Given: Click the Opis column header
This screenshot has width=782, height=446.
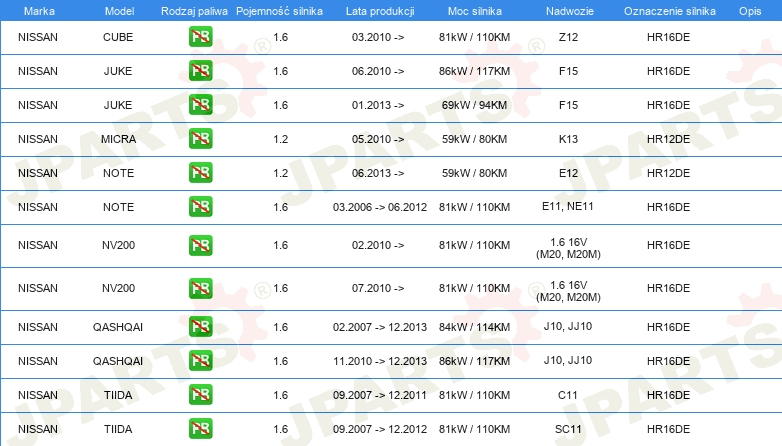Looking at the screenshot, I should click(x=750, y=11).
